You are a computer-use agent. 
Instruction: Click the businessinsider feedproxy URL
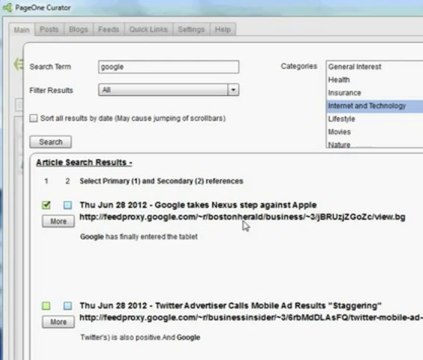(x=251, y=318)
